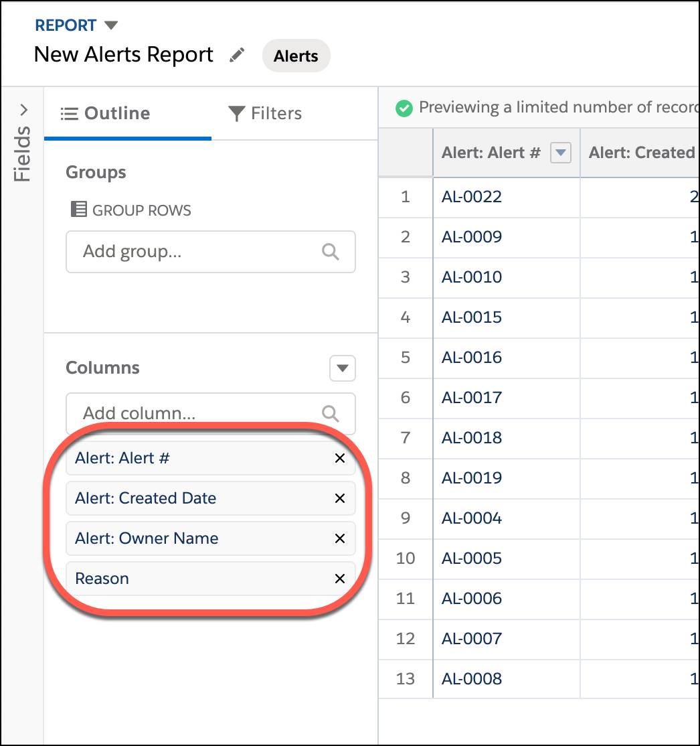This screenshot has width=700, height=746.
Task: Click the funnel icon on the Filters tab
Action: 236,114
